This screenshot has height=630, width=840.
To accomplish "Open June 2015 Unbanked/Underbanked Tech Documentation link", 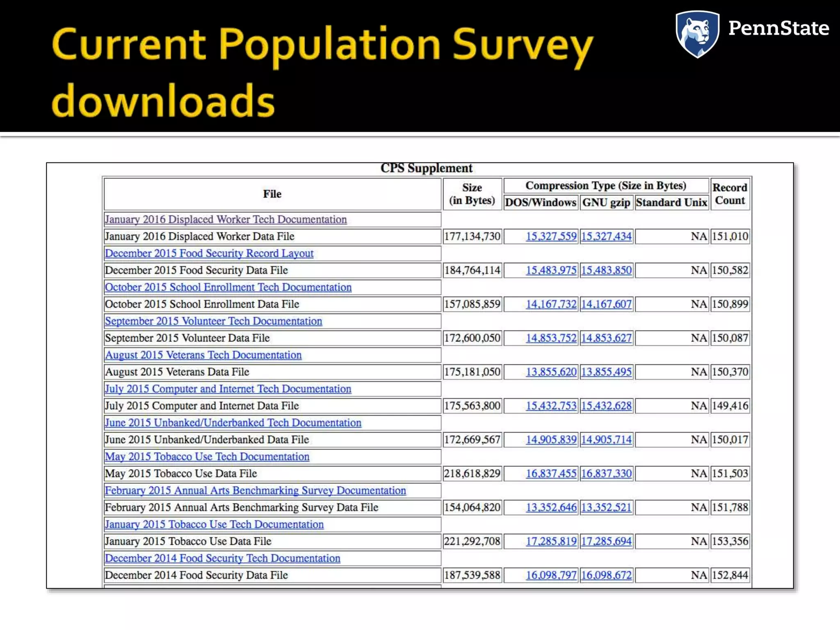I will point(233,423).
